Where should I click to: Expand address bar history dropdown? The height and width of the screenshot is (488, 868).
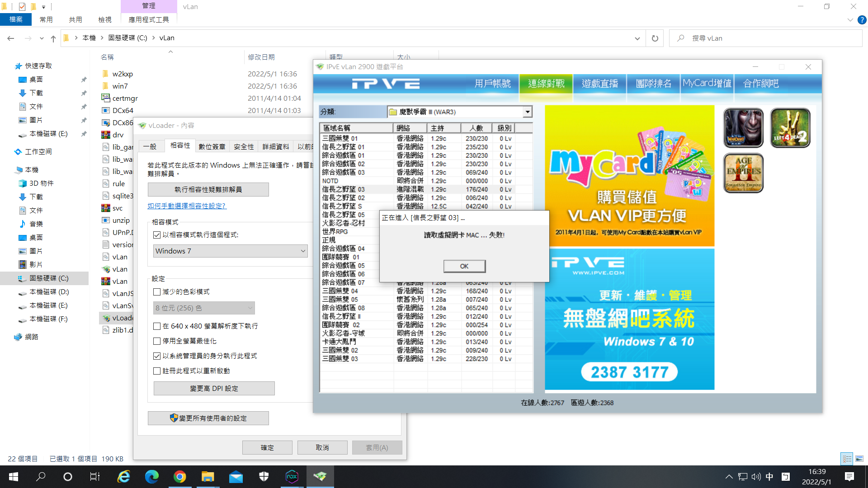[x=637, y=38]
